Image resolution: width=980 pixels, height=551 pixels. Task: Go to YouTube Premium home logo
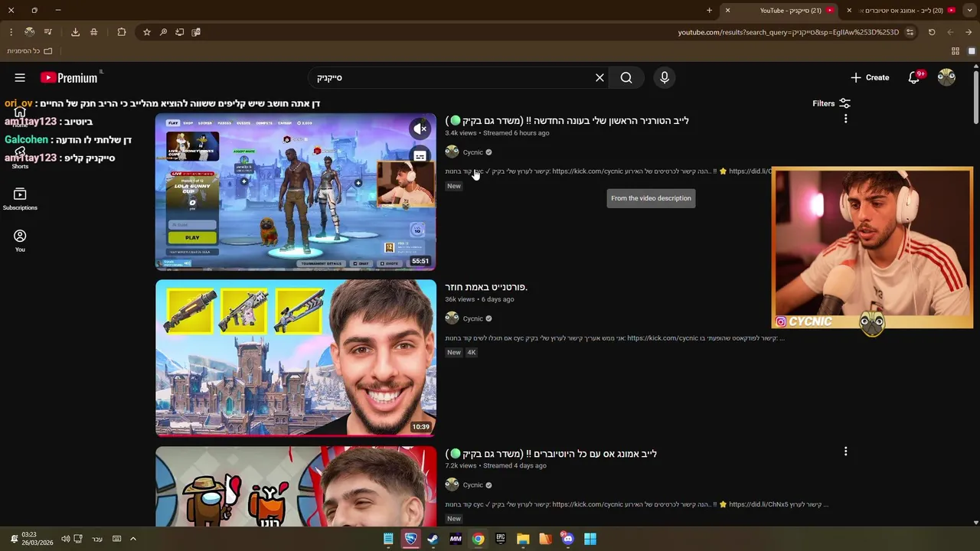[x=70, y=77]
